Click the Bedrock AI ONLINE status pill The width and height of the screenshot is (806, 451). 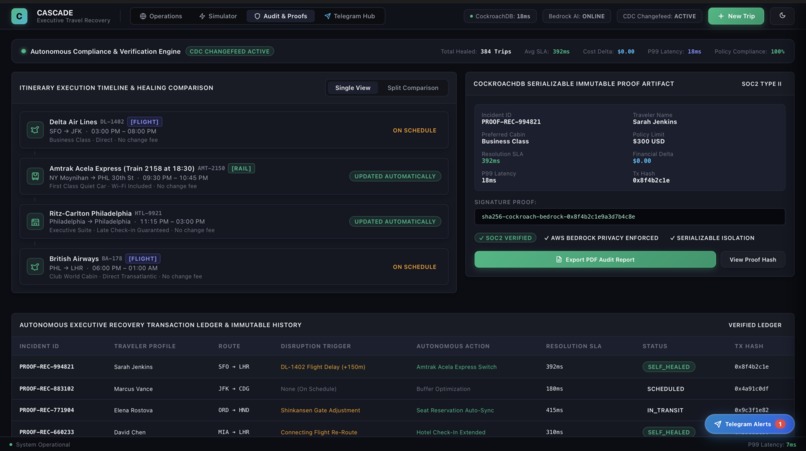[x=576, y=16]
